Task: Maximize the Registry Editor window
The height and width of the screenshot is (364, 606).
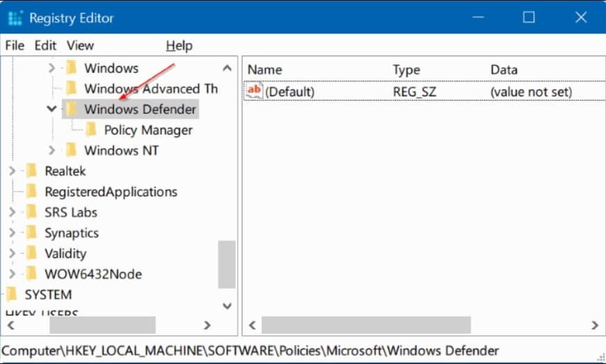Action: [529, 17]
